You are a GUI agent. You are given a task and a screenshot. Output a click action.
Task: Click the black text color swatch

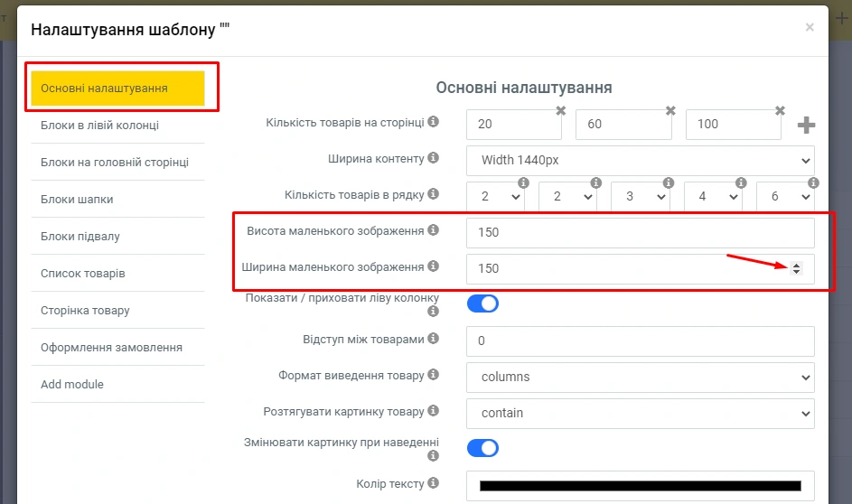coord(641,486)
